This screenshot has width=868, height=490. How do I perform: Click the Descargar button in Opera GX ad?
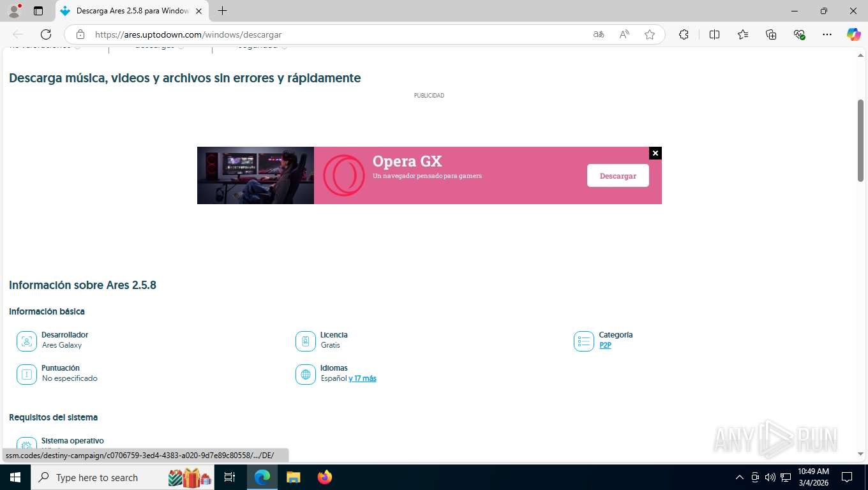tap(618, 175)
